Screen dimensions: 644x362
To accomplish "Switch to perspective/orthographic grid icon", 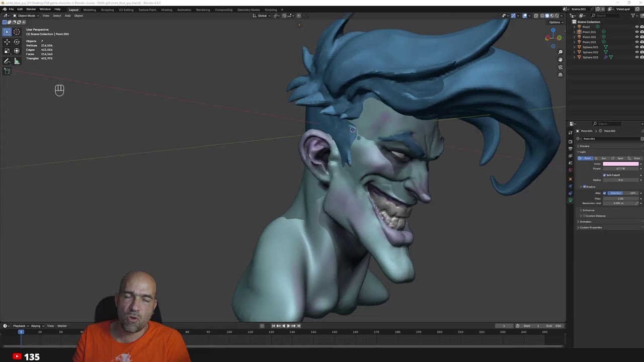I will pos(560,74).
